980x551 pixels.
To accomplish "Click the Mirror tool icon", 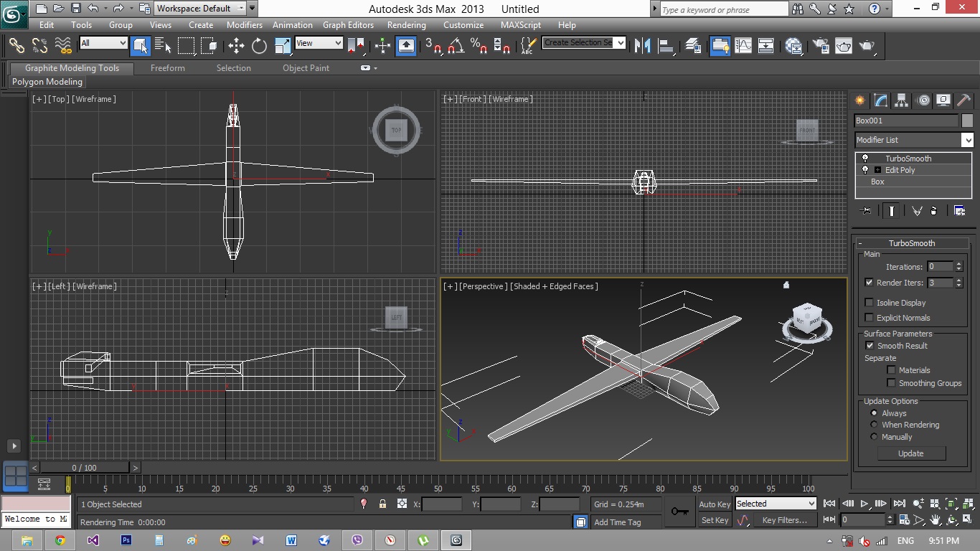I will tap(643, 45).
